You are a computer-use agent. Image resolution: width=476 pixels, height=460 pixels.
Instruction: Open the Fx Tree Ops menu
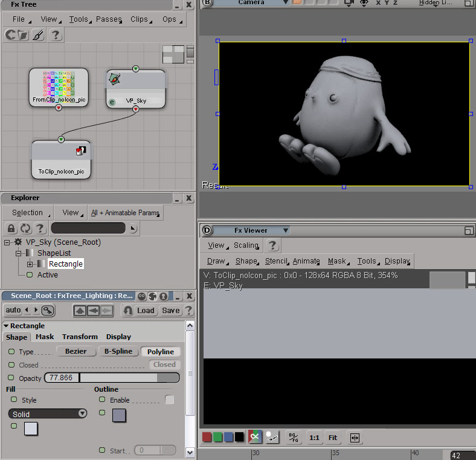pos(172,19)
